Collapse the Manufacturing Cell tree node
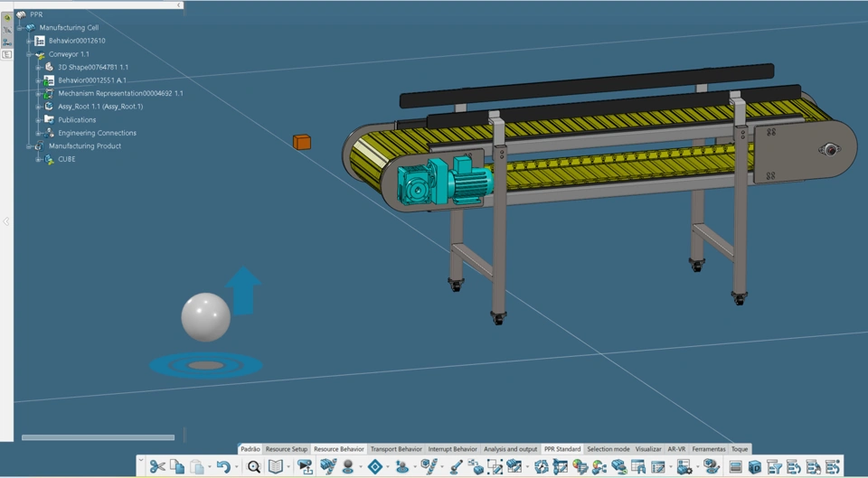The width and height of the screenshot is (868, 478). 20,28
